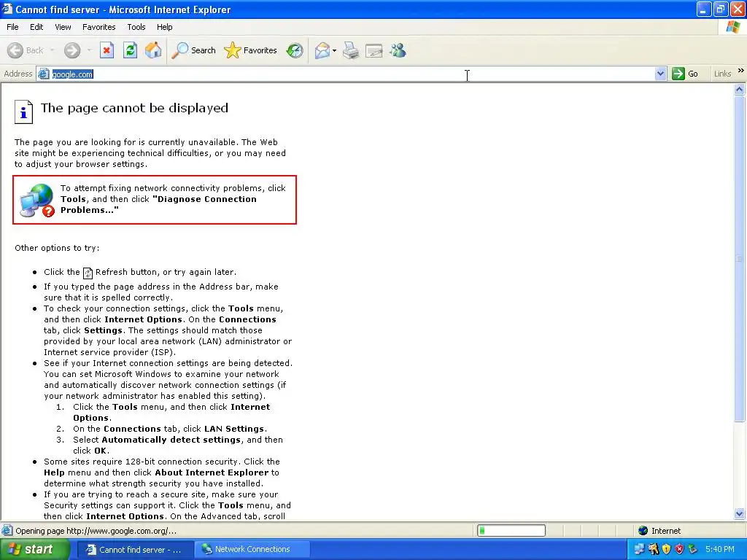
Task: Click the yellow security shield tray icon
Action: (667, 549)
